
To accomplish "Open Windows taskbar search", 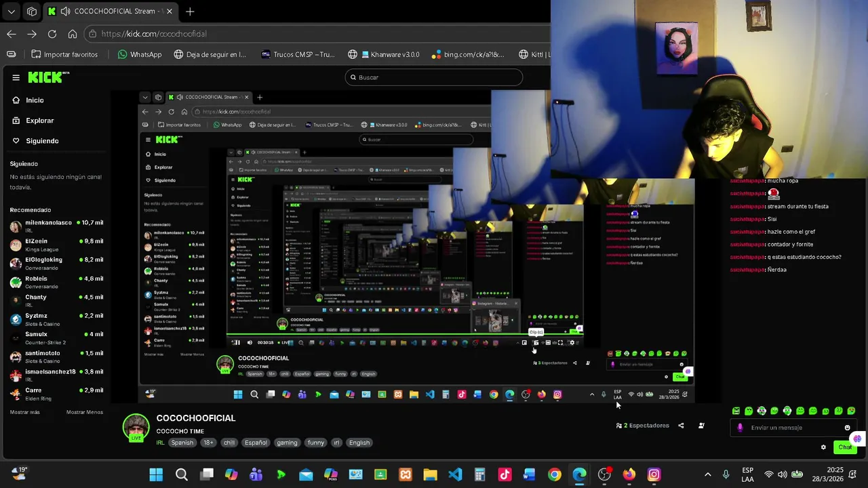I will [x=181, y=474].
